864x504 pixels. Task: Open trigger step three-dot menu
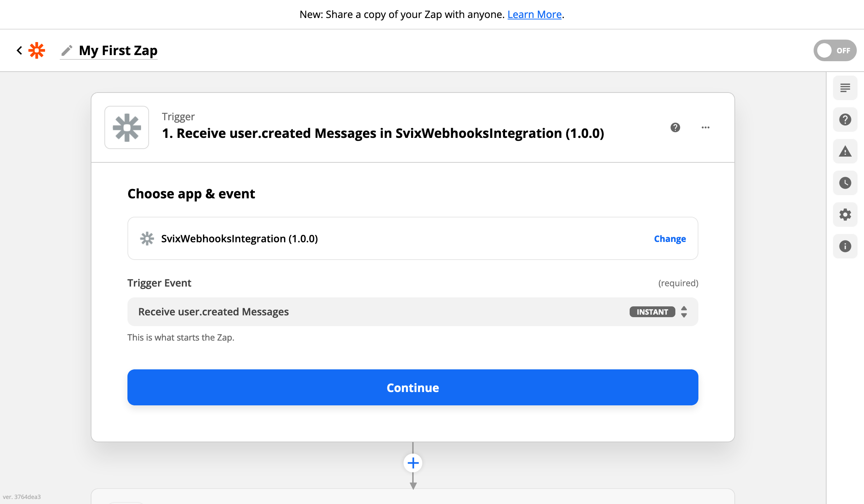click(706, 127)
